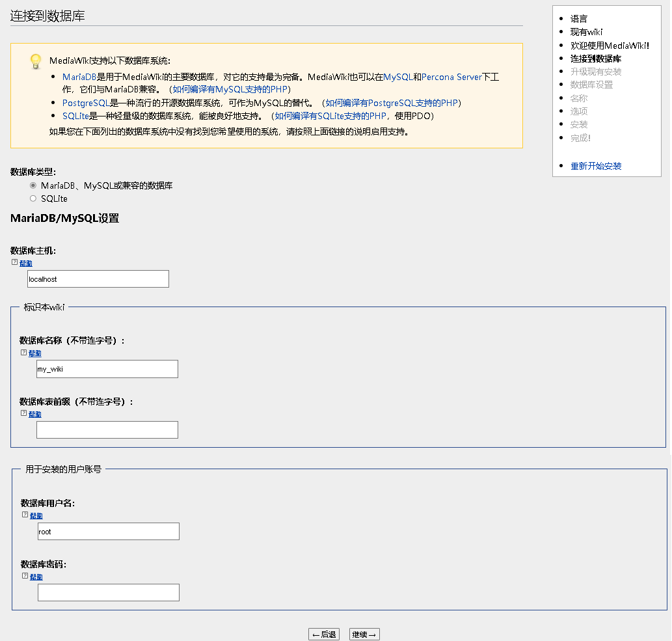
Task: Open the PostgreSQL link
Action: click(x=86, y=103)
